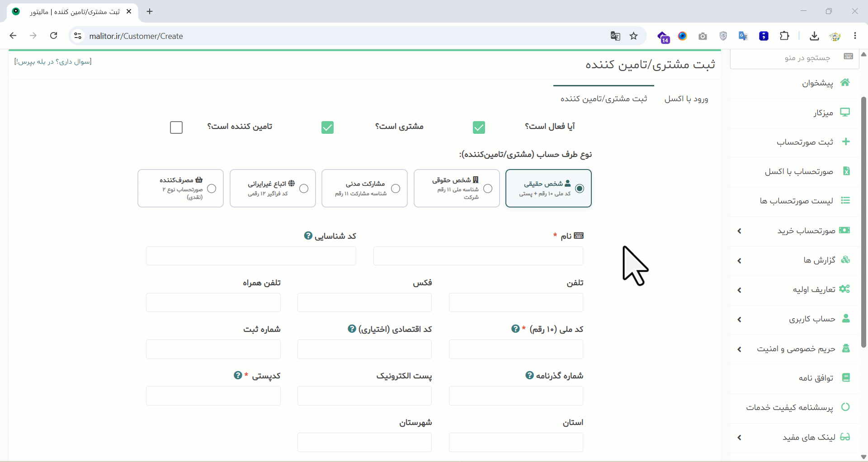Click help icon next to کد اقتصادی
Screen dimensions: 868x462
pos(352,329)
